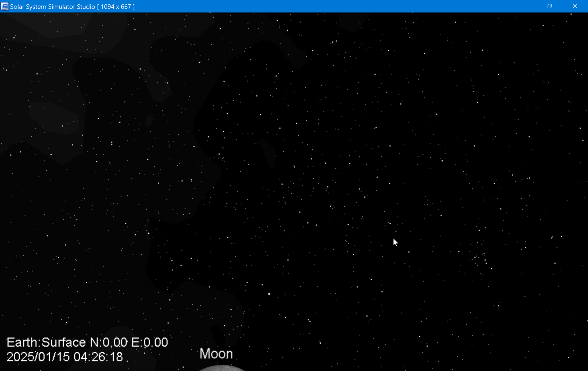Click the Solar System Simulator app icon

click(5, 6)
